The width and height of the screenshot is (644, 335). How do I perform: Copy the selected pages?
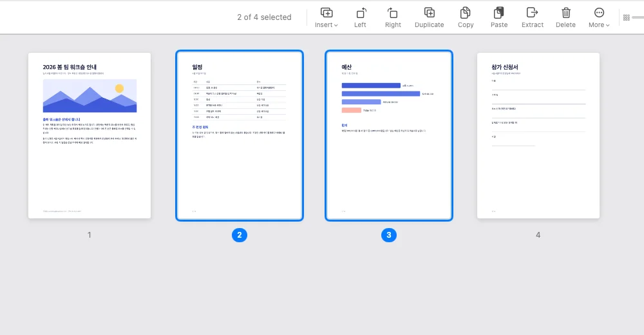pyautogui.click(x=466, y=17)
